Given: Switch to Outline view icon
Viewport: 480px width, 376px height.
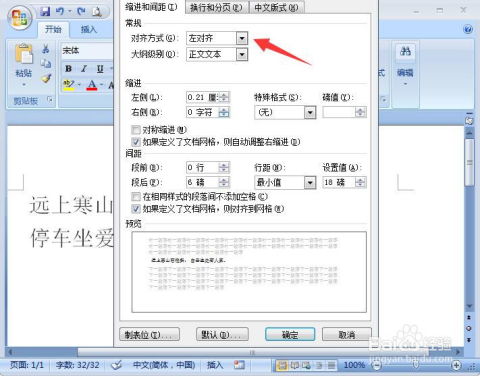Looking at the screenshot, I should [319, 366].
